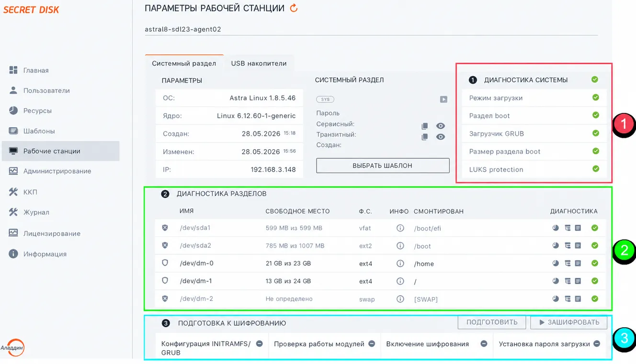Screen dimensions: 636x364
Task: Click the IP value 192.168.3.148
Action: pos(273,169)
